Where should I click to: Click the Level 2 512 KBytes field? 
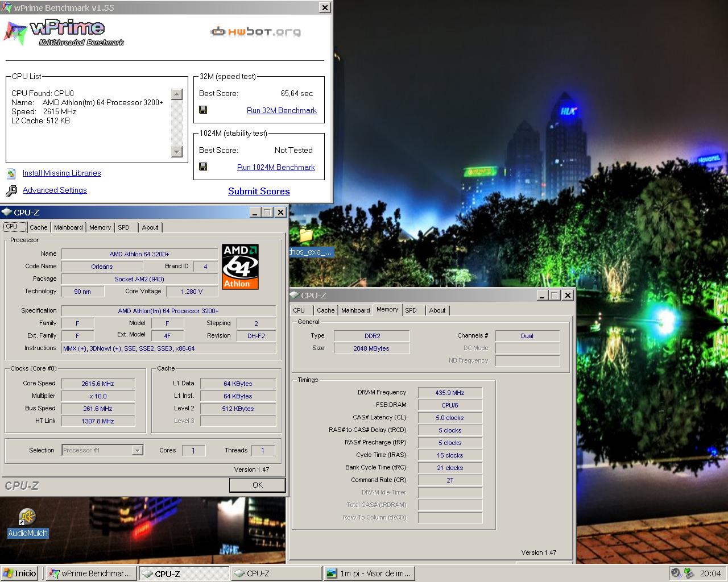[x=238, y=409]
